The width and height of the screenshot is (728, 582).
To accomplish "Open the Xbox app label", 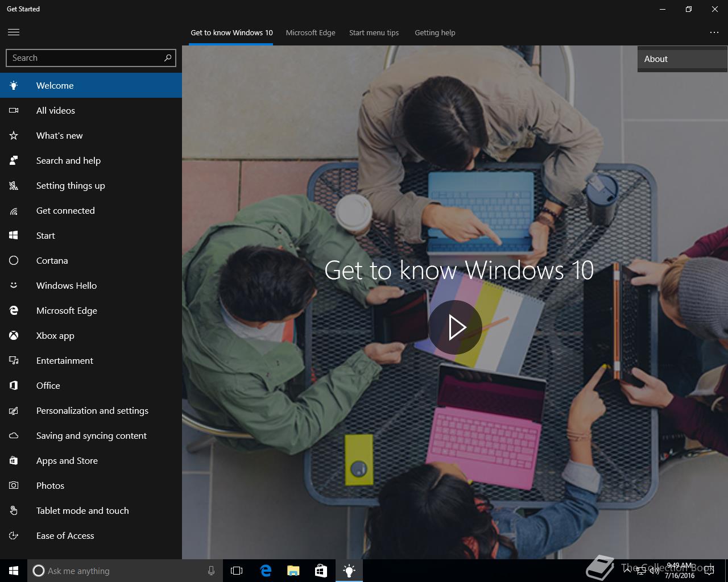I will point(55,335).
